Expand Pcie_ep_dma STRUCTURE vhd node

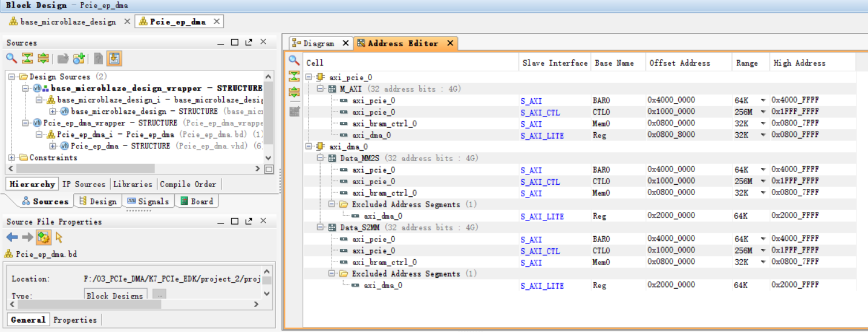coord(53,146)
